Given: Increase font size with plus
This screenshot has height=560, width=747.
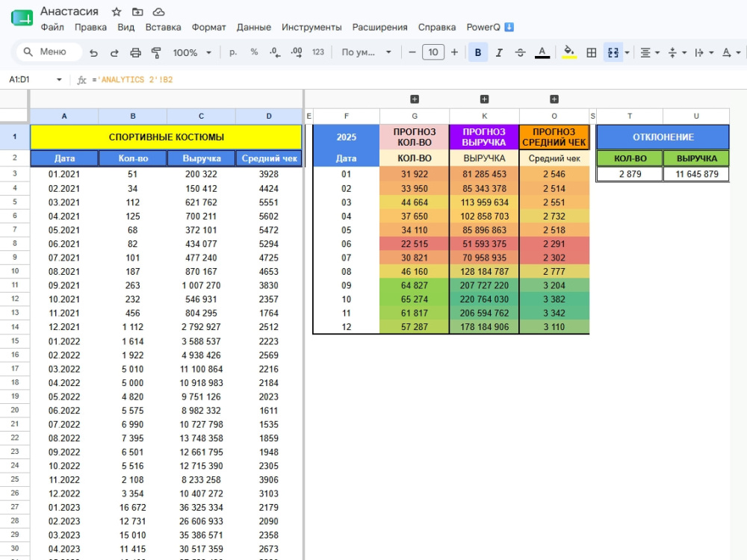Looking at the screenshot, I should 454,52.
